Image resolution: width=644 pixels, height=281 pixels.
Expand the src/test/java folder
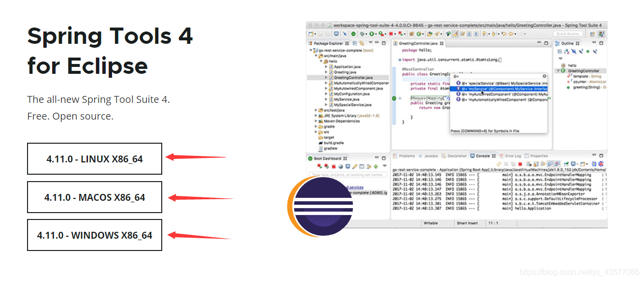[315, 110]
